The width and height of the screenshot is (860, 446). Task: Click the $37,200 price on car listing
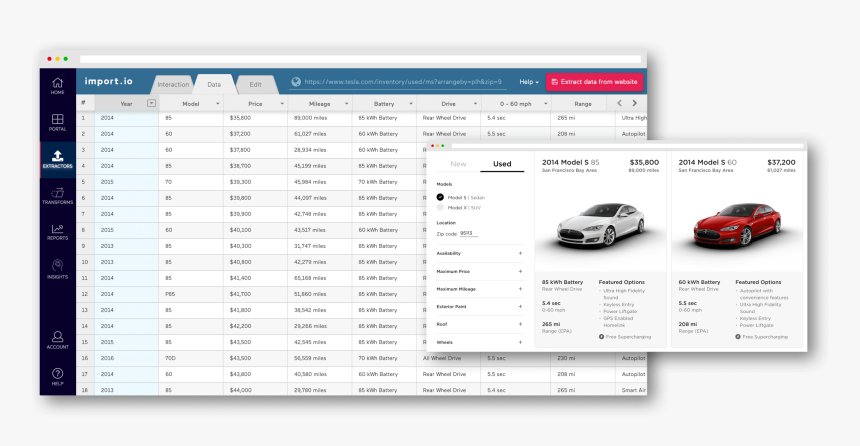click(781, 162)
